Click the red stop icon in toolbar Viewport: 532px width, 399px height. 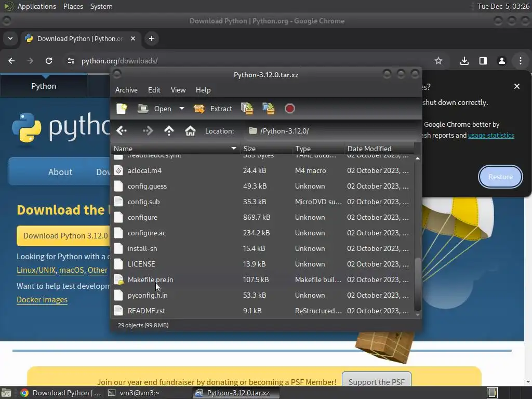pyautogui.click(x=290, y=109)
